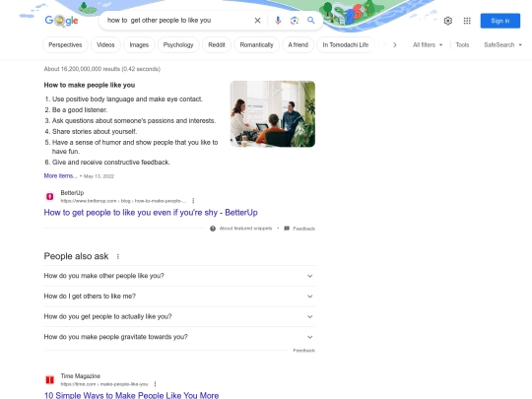532x399 pixels.
Task: Start voice search with microphone icon
Action: click(278, 21)
